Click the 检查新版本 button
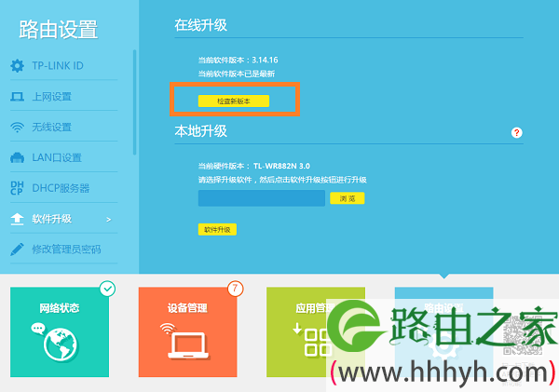Viewport: 559px width, 392px height. pyautogui.click(x=234, y=100)
